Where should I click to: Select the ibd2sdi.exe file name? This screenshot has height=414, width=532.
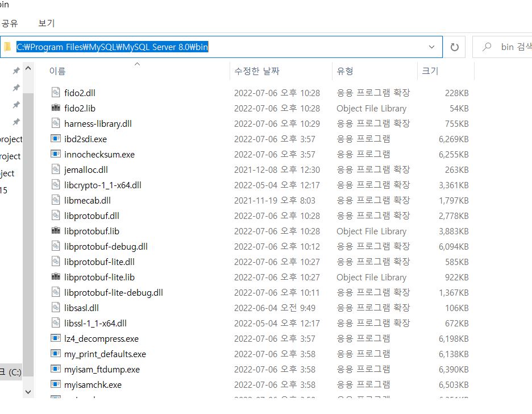coord(85,139)
